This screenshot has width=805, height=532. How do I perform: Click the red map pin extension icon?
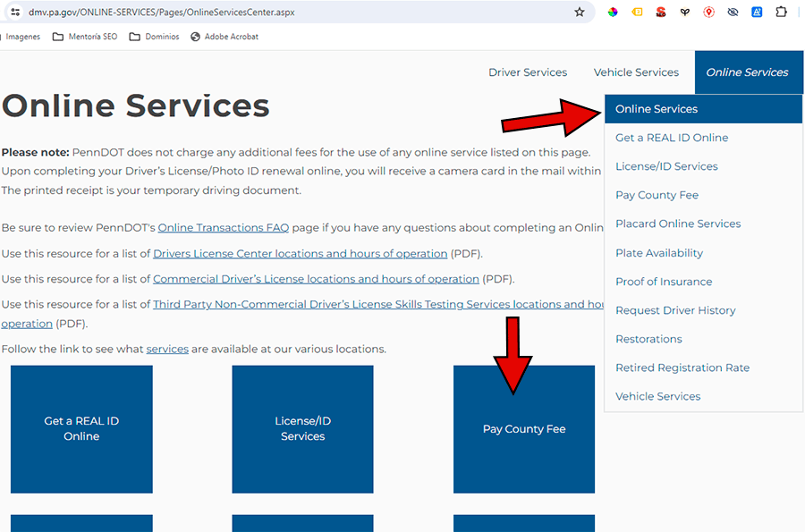[x=709, y=12]
